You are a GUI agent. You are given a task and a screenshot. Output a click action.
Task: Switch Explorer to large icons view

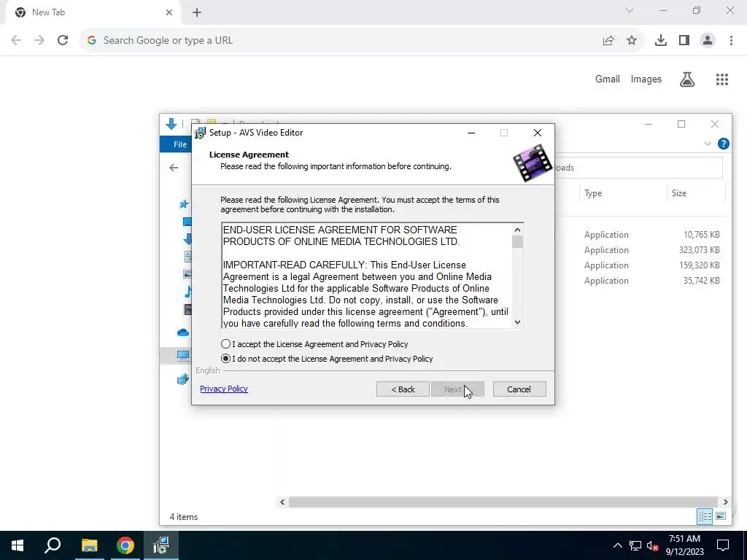click(x=721, y=517)
